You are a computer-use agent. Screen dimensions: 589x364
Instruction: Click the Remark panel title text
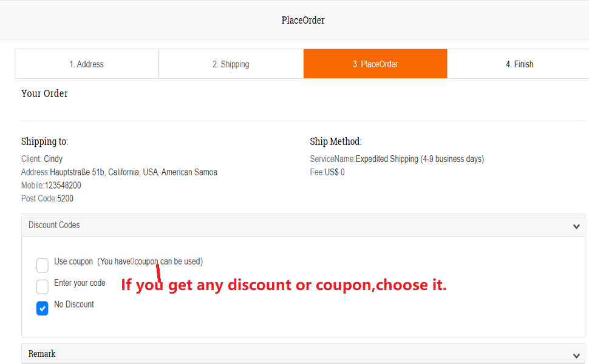pos(42,354)
